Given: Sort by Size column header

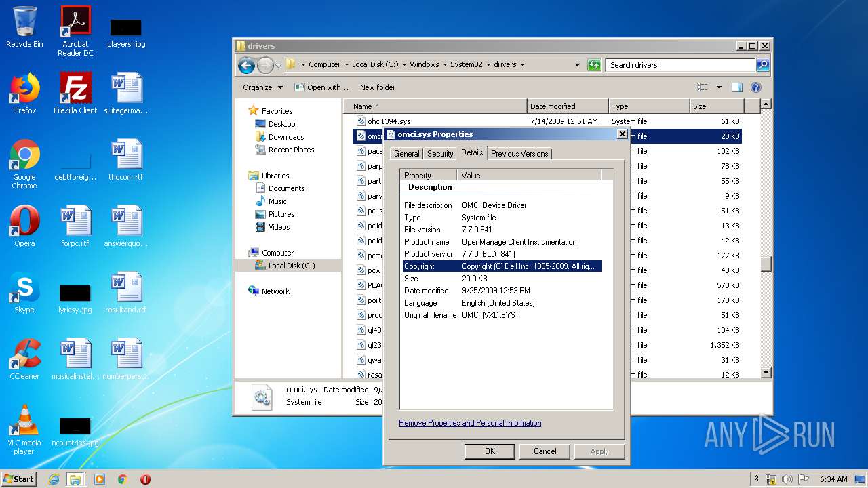Looking at the screenshot, I should coord(716,106).
